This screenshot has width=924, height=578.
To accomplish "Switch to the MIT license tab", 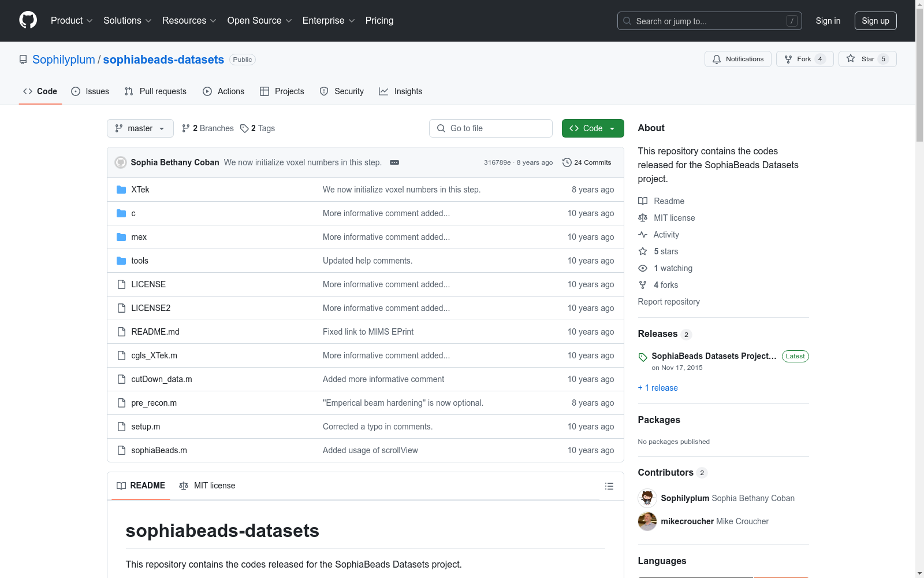I will tap(207, 486).
